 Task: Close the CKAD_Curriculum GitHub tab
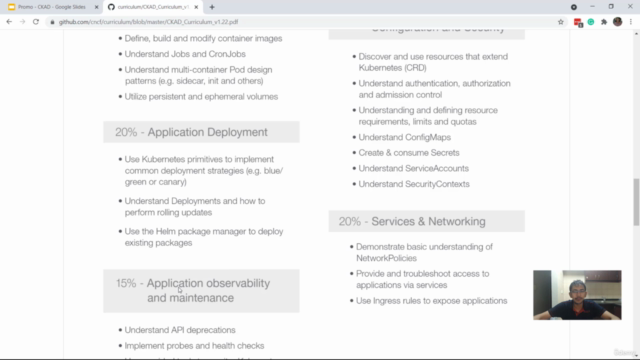196,7
